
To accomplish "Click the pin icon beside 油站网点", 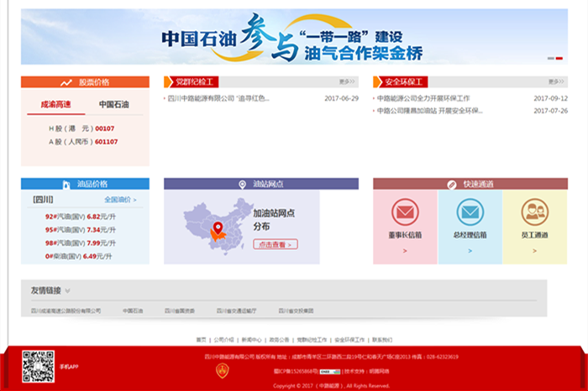I will [244, 184].
